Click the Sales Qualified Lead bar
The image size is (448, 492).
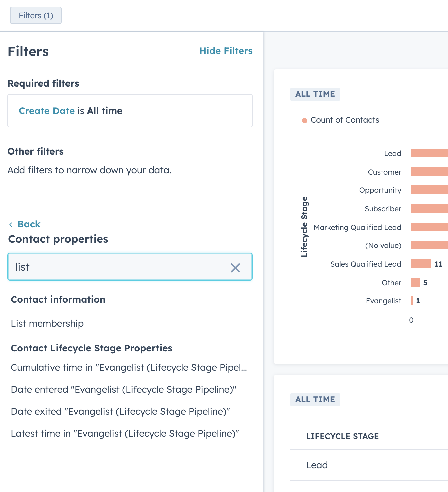pos(421,264)
